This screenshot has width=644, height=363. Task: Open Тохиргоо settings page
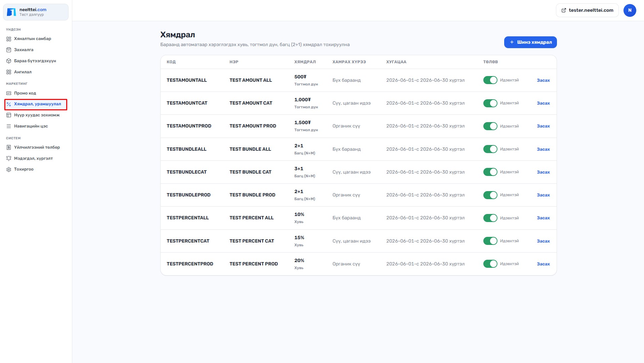[36, 169]
